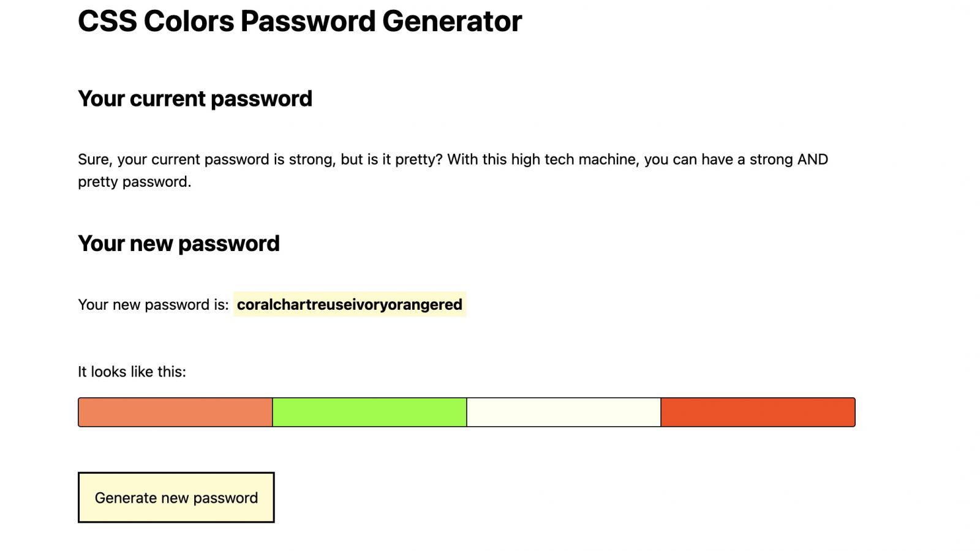This screenshot has width=980, height=551.
Task: Click the Your current password heading
Action: coord(195,98)
